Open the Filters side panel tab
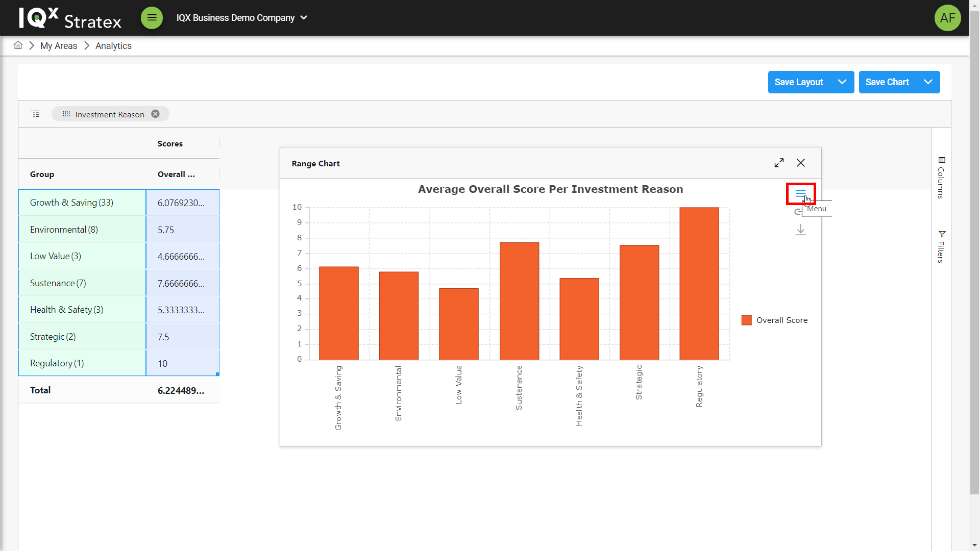The width and height of the screenshot is (980, 551). pos(941,247)
